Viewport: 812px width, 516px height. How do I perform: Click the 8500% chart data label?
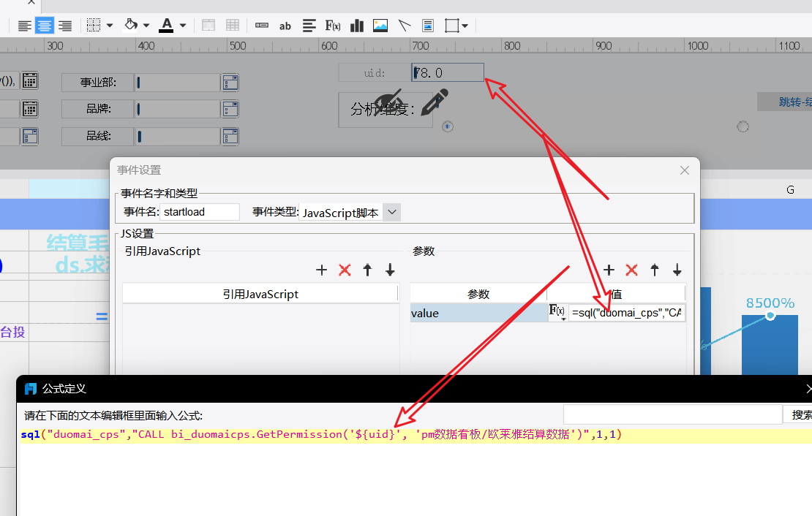point(770,303)
